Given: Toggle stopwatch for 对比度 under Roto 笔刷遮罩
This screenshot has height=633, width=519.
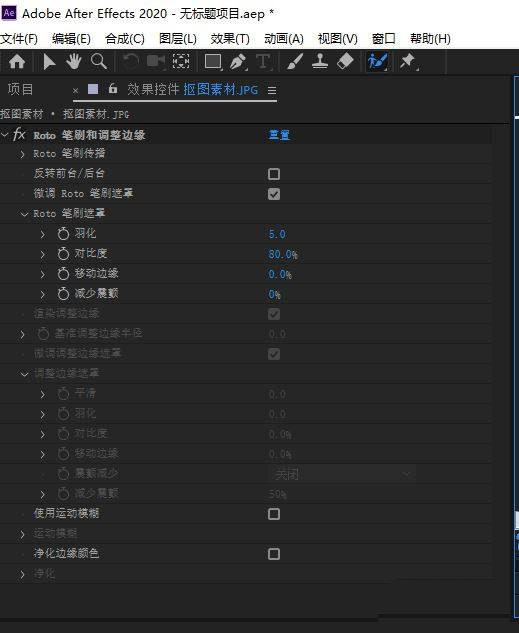Looking at the screenshot, I should click(x=63, y=254).
